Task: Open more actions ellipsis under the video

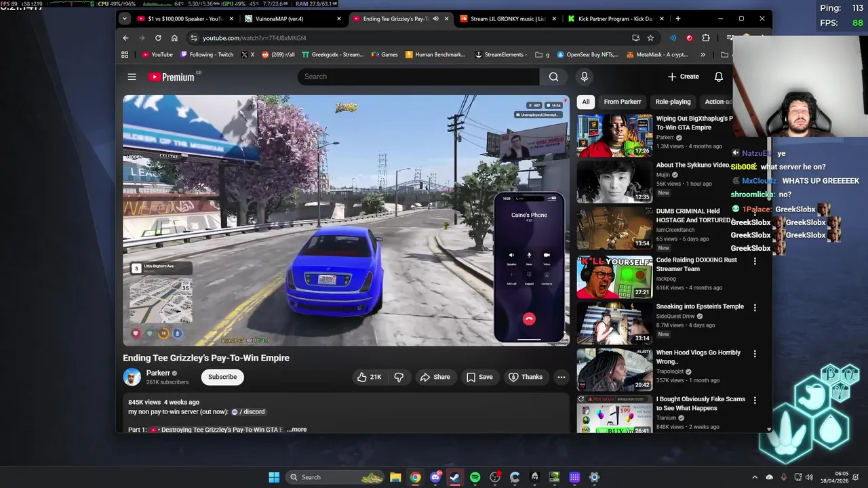Action: click(561, 377)
